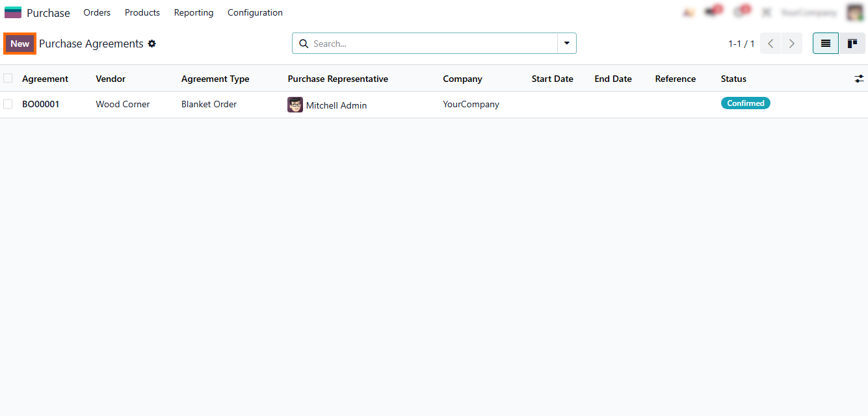Open the Products menu
Image resolution: width=868 pixels, height=416 pixels.
142,12
